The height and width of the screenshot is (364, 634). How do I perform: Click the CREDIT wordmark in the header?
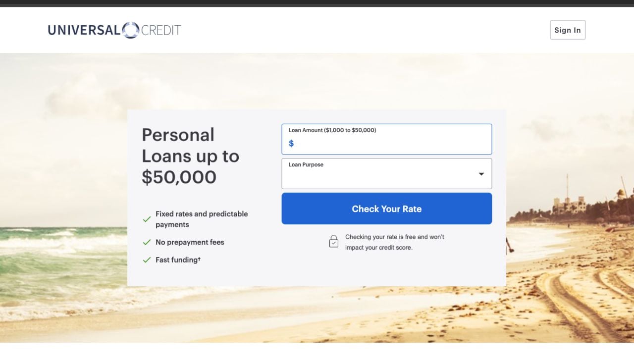pos(161,30)
